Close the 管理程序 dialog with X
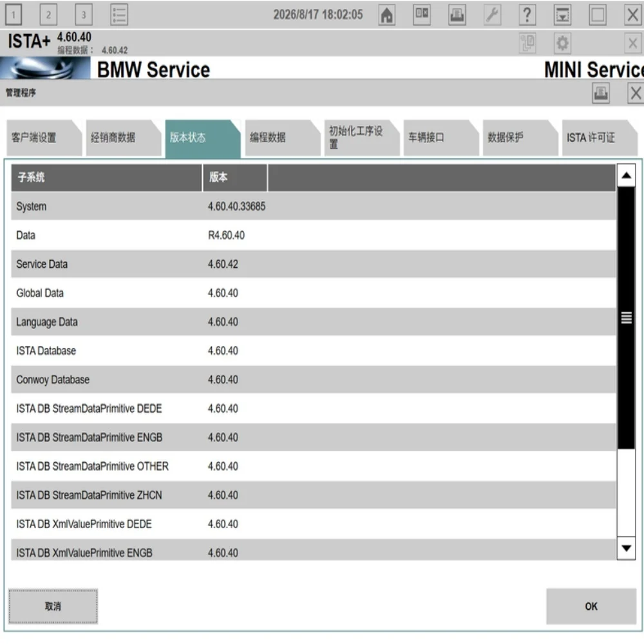 coord(636,93)
